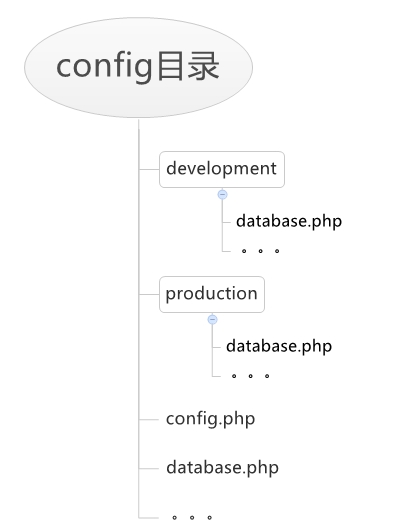Collapse the development branch minus icon
This screenshot has width=401, height=529.
click(222, 195)
